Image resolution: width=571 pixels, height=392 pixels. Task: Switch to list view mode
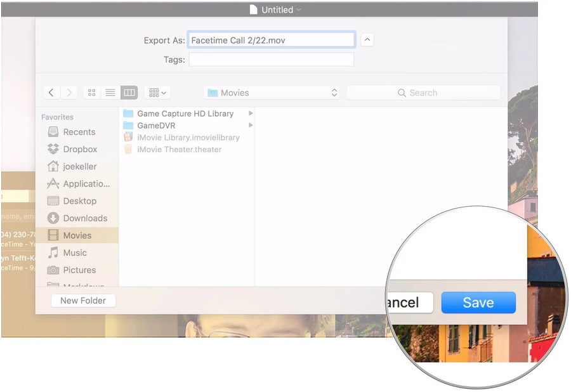110,92
